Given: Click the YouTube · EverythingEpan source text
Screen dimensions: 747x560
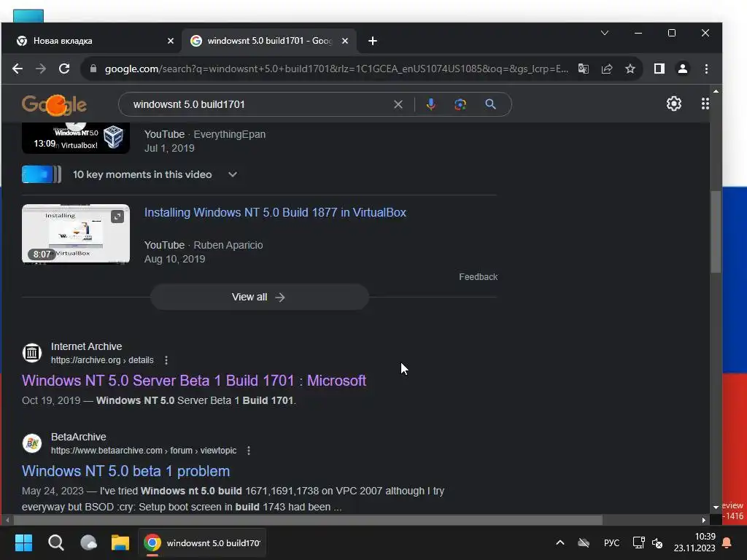Looking at the screenshot, I should pos(205,134).
